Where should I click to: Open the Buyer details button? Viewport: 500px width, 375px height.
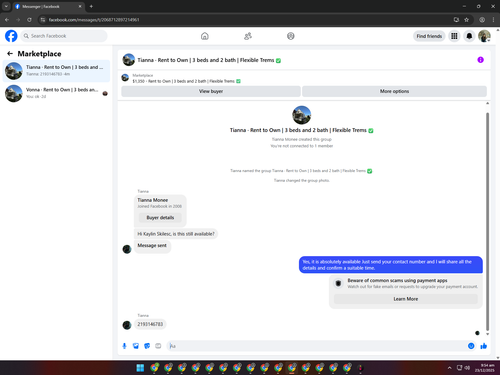(160, 218)
